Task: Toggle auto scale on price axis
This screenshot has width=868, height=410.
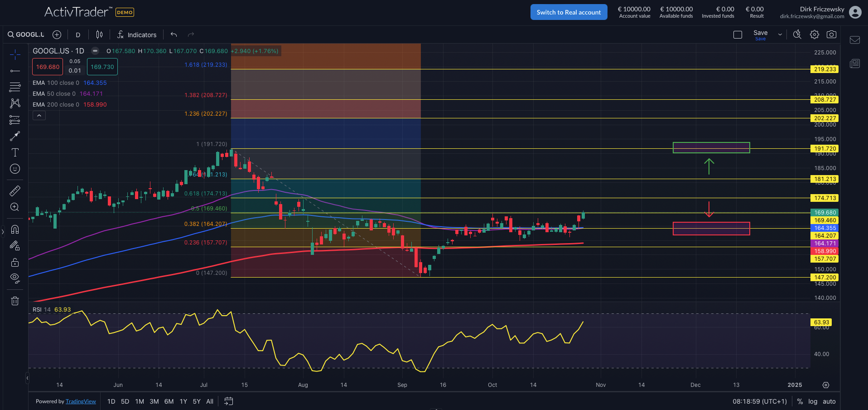Action: [829, 401]
